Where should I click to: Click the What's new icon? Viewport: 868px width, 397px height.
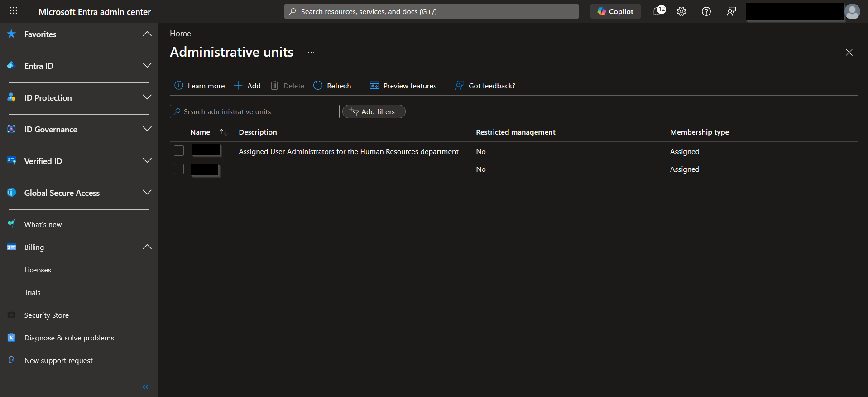coord(12,224)
